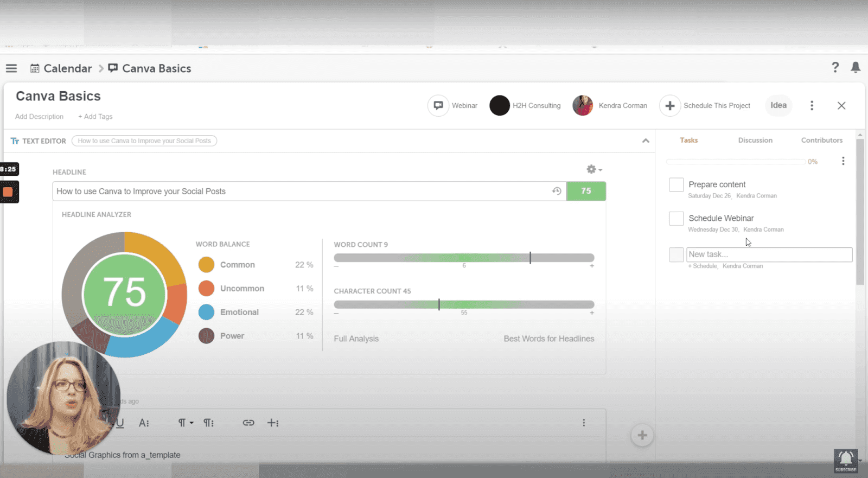Click the Saturday Dec 26 due date

709,196
